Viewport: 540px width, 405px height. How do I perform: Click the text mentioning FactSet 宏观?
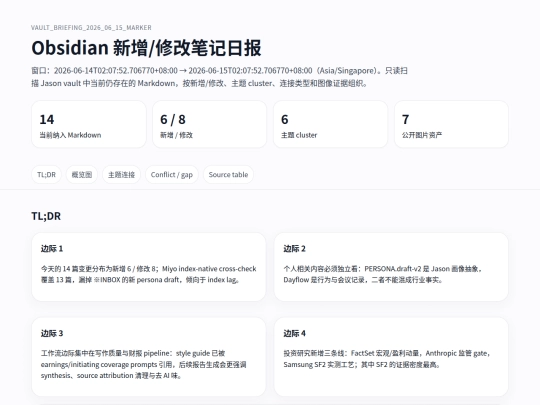pyautogui.click(x=387, y=359)
